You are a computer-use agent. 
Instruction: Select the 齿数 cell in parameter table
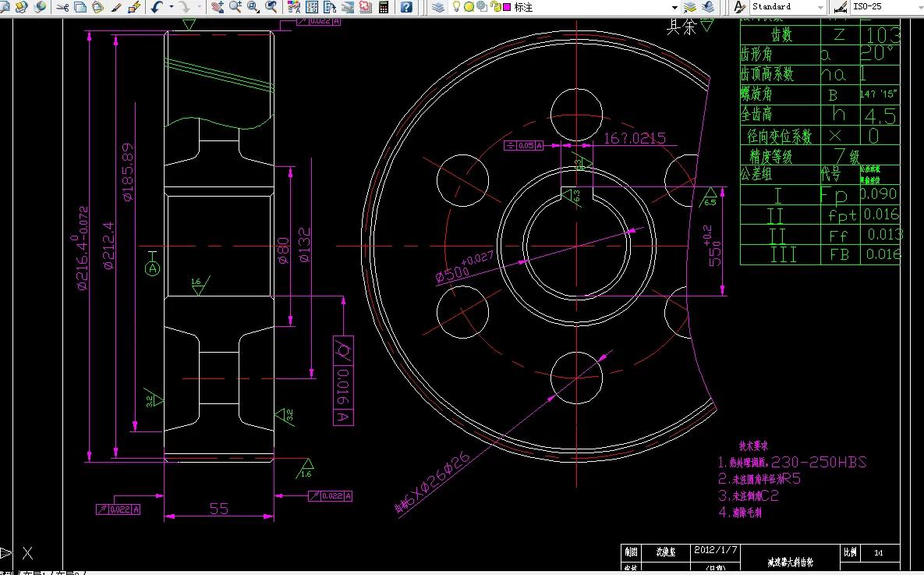coord(781,35)
